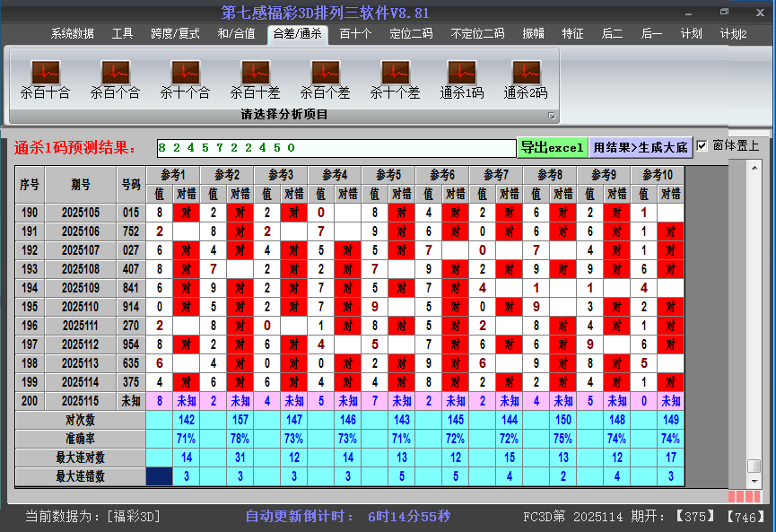
Task: Open the 振幅 tab
Action: [x=533, y=34]
